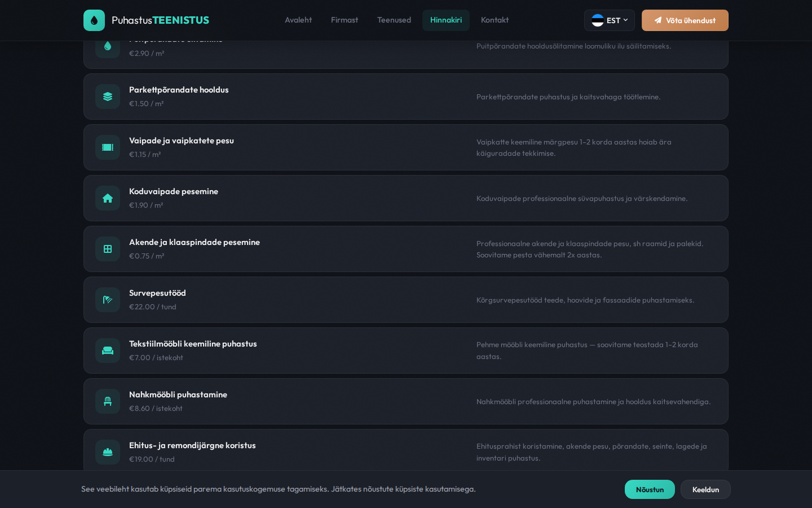Screen dimensions: 812x508
Task: Accept cookies with the Nõustun button
Action: click(650, 489)
